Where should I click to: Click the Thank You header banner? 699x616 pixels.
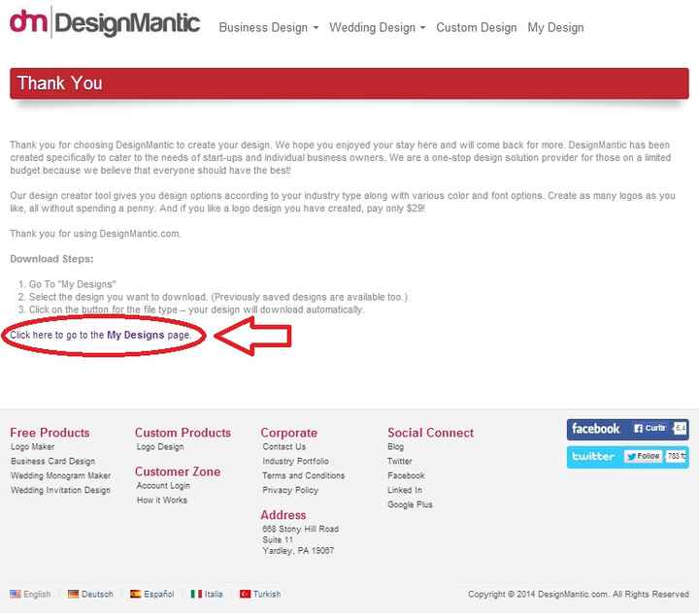pyautogui.click(x=349, y=83)
